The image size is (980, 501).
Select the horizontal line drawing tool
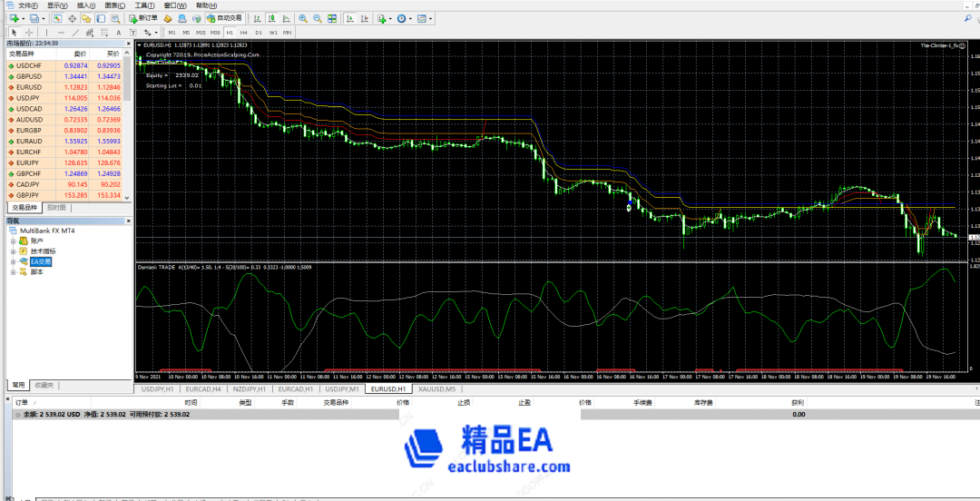tap(61, 32)
